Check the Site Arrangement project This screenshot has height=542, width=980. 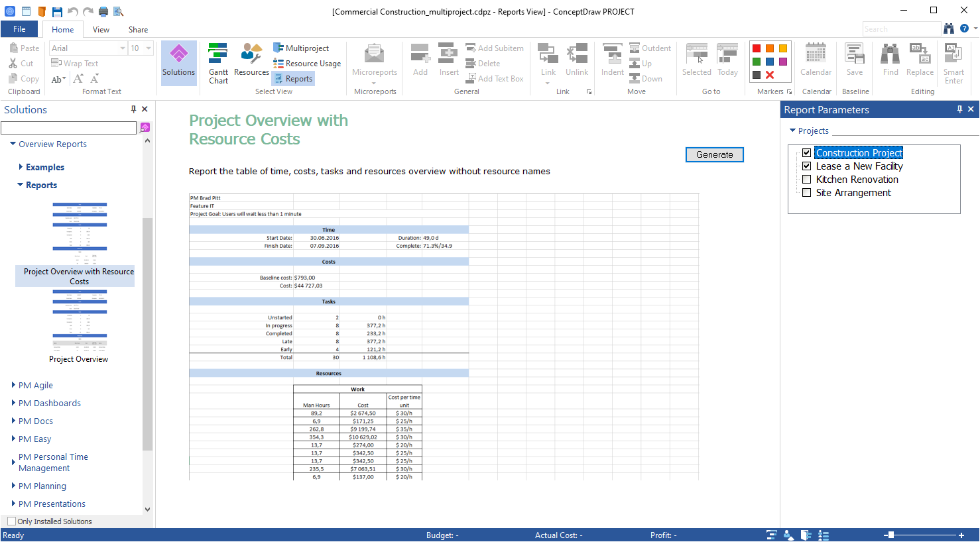click(x=807, y=193)
